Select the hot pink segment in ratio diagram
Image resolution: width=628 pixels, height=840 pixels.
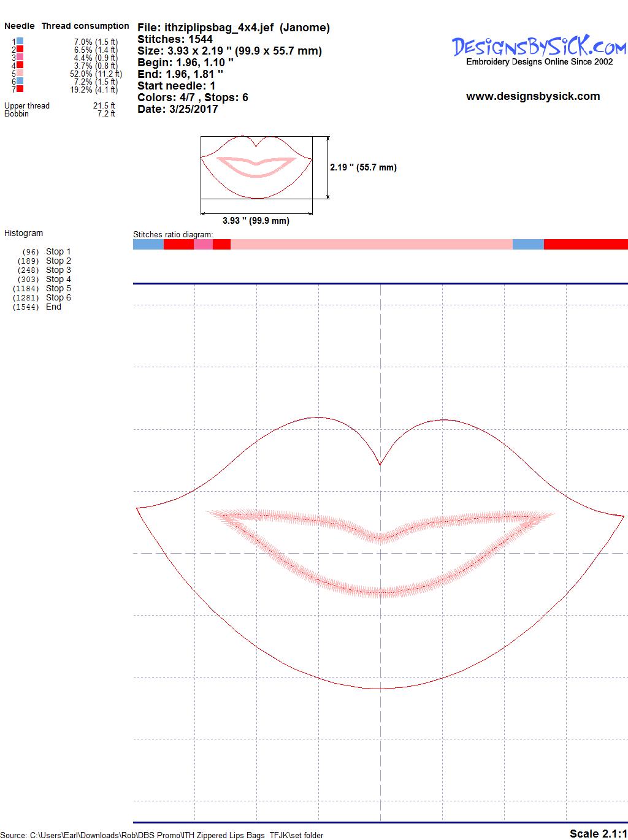(x=203, y=245)
